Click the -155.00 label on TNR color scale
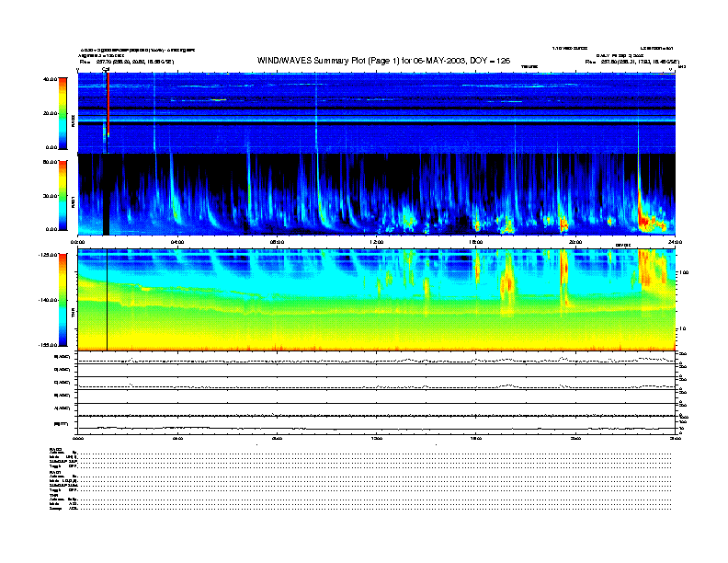The width and height of the screenshot is (728, 563). tap(49, 345)
